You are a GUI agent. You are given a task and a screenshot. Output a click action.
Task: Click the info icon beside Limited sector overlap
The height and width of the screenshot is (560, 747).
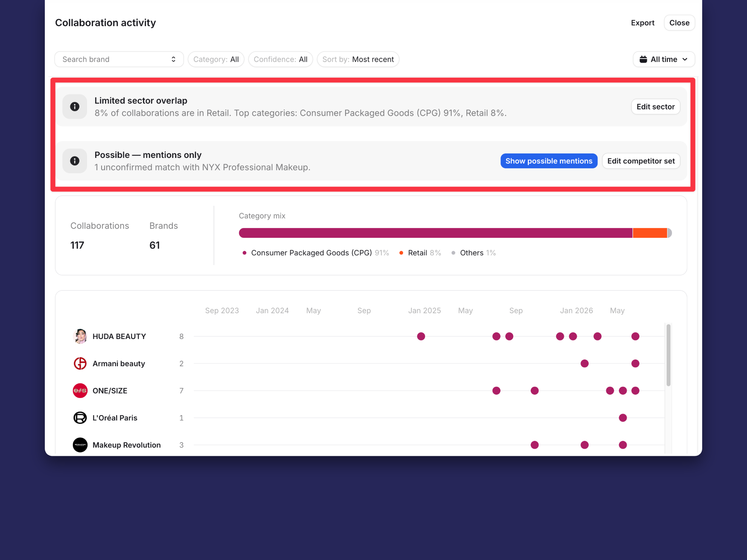(x=75, y=107)
